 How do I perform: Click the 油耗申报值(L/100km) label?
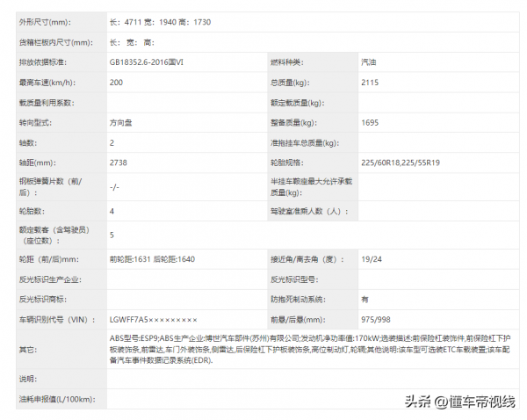tap(54, 398)
